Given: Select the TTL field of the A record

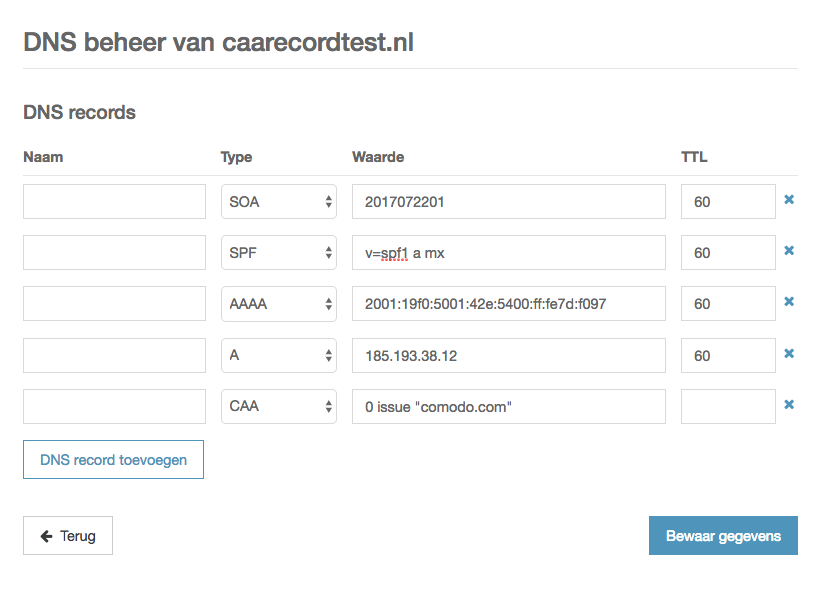Looking at the screenshot, I should pyautogui.click(x=727, y=354).
